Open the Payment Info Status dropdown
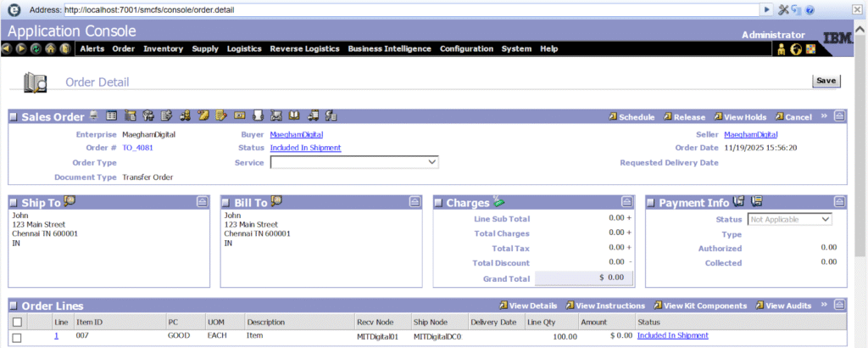The height and width of the screenshot is (348, 868). tap(789, 220)
